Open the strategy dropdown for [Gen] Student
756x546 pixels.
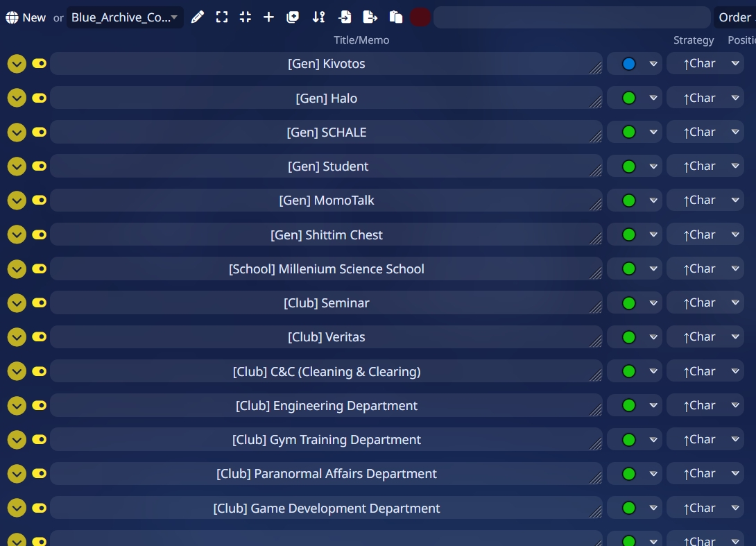[635, 167]
